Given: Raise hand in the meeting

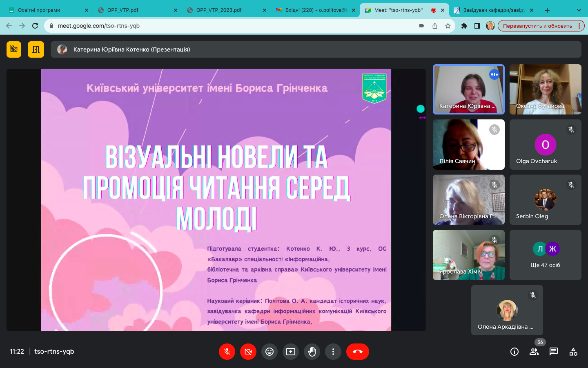Looking at the screenshot, I should [x=312, y=352].
